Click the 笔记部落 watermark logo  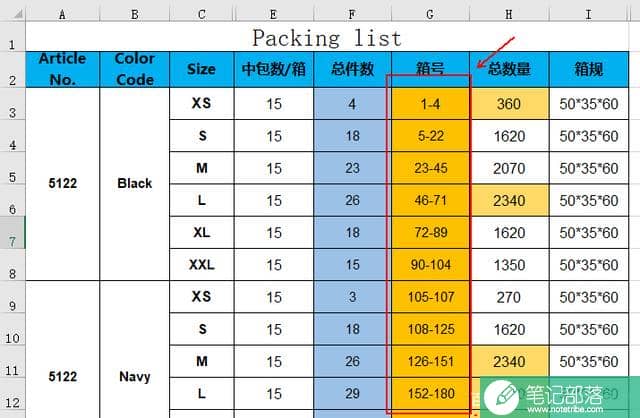(x=560, y=397)
